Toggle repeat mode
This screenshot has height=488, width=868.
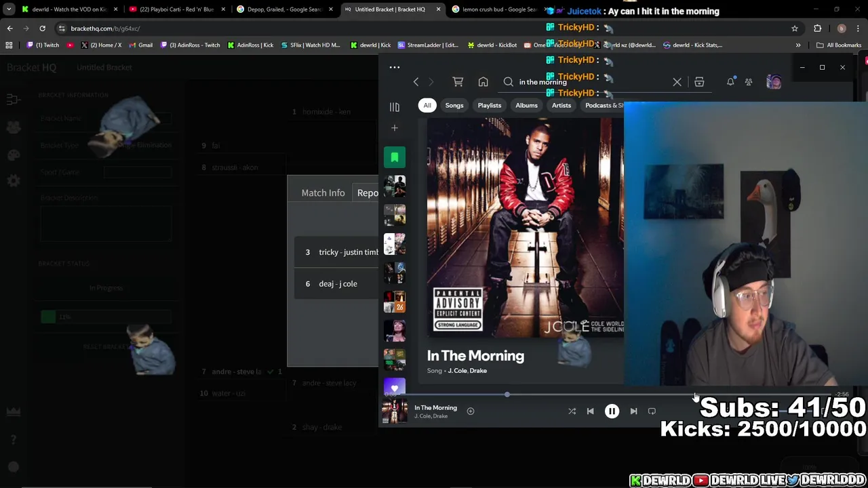652,411
